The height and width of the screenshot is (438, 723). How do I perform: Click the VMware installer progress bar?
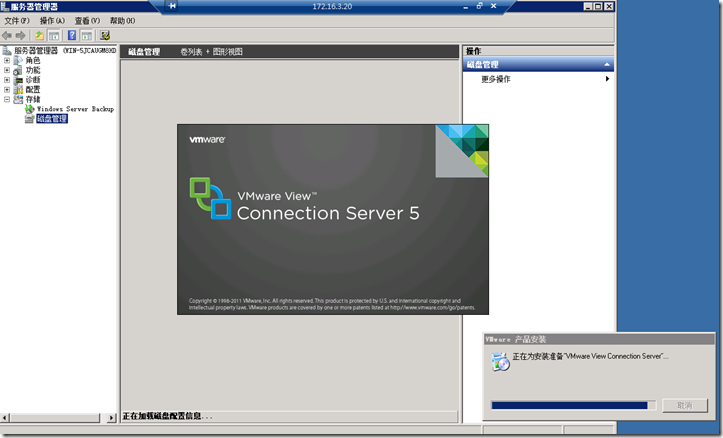[x=573, y=405]
